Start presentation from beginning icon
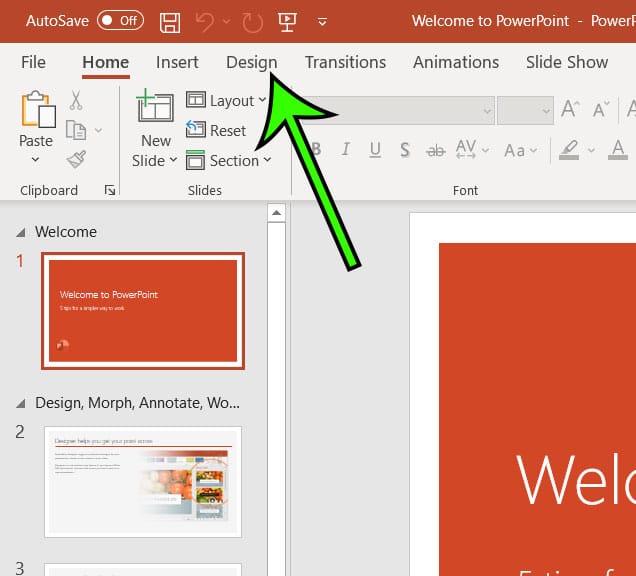 pyautogui.click(x=287, y=21)
